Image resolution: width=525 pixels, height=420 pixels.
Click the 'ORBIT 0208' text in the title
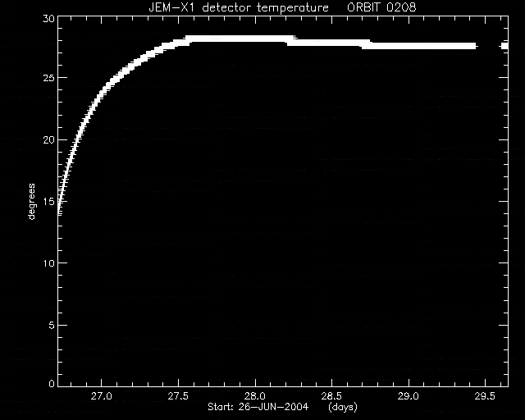coord(381,7)
